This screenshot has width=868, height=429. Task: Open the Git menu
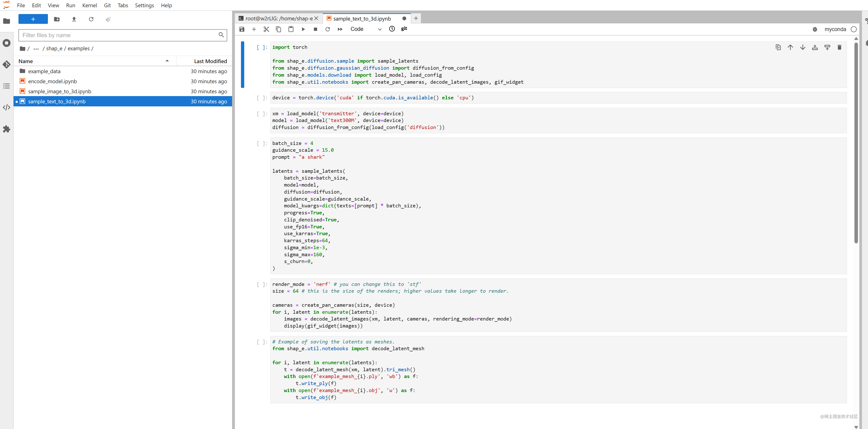108,5
